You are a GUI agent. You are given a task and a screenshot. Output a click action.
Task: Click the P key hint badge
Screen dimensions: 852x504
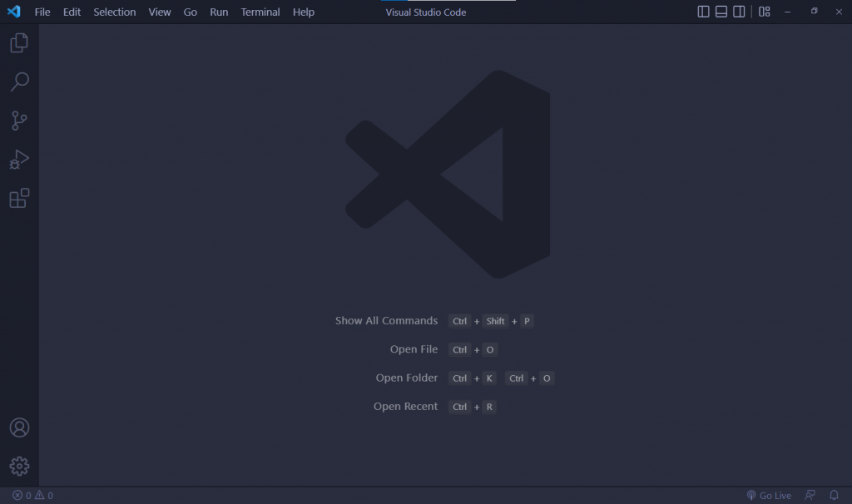(x=527, y=321)
